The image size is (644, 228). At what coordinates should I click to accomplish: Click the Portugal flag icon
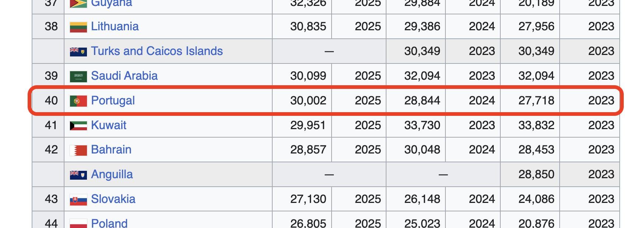(x=78, y=101)
